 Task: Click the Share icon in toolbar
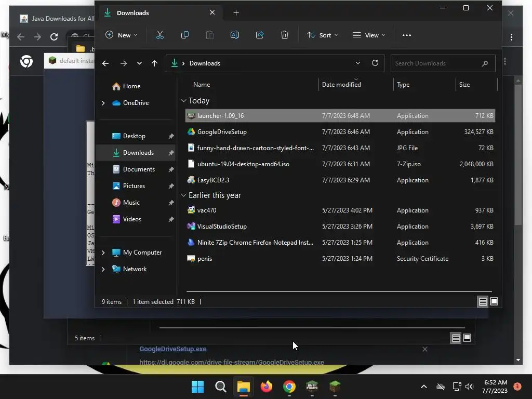[x=260, y=35]
